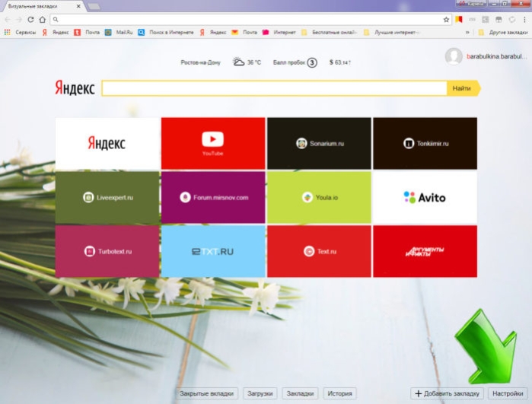532x404 pixels.
Task: Open Бесплатные онлайн bookmarks folder
Action: click(329, 32)
